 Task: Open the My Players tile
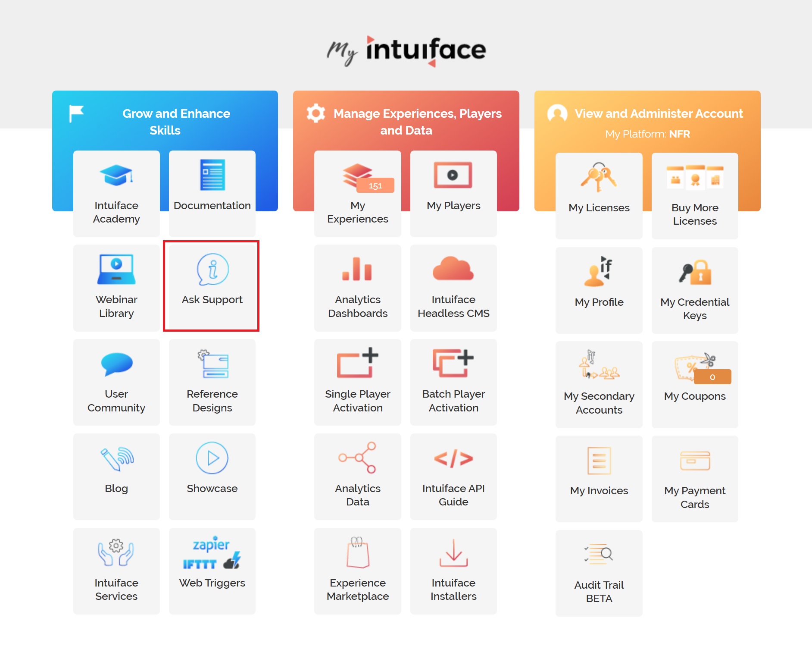[453, 193]
